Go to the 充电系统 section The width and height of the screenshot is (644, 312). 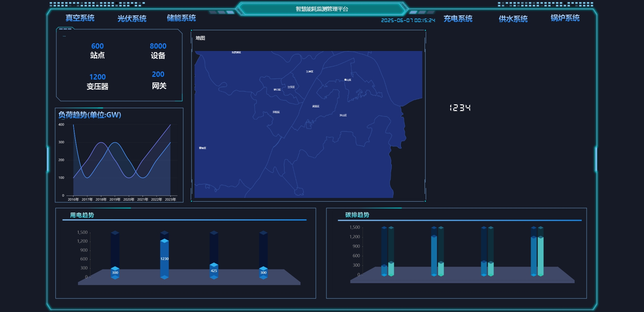tap(458, 19)
